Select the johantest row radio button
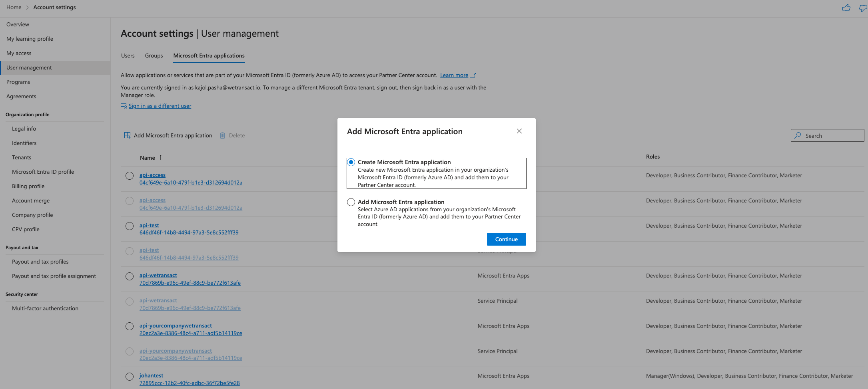868x389 pixels. point(130,377)
